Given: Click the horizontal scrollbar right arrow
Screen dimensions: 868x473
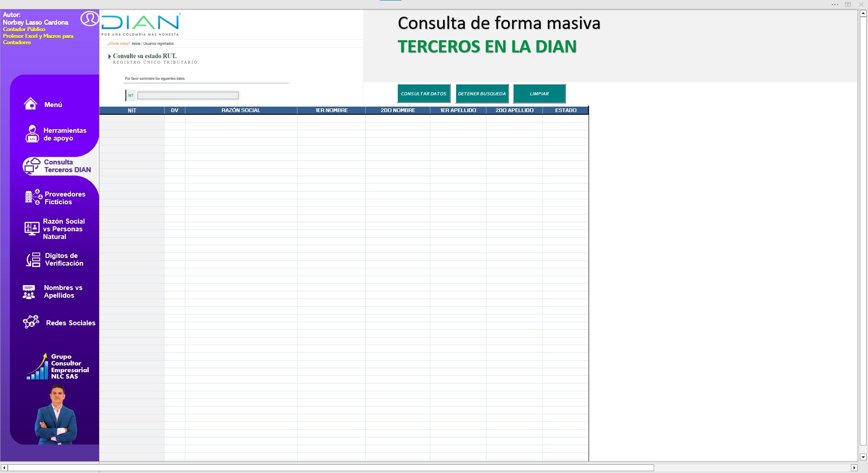Looking at the screenshot, I should point(854,468).
